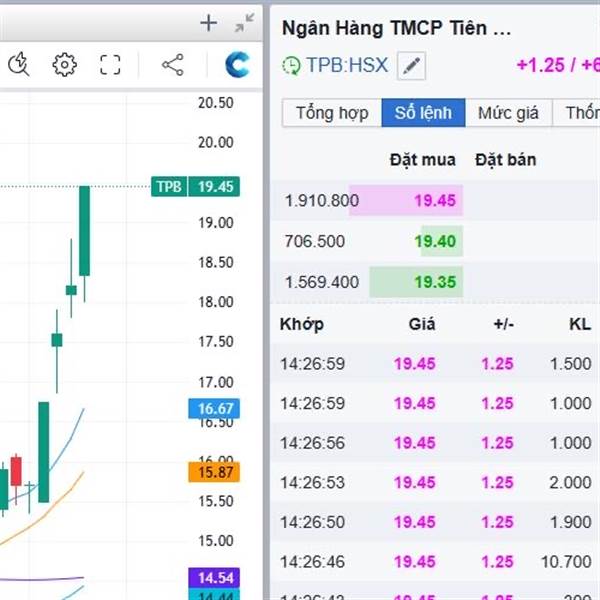Image resolution: width=600 pixels, height=600 pixels.
Task: Click bid volume 706.500
Action: click(x=315, y=241)
